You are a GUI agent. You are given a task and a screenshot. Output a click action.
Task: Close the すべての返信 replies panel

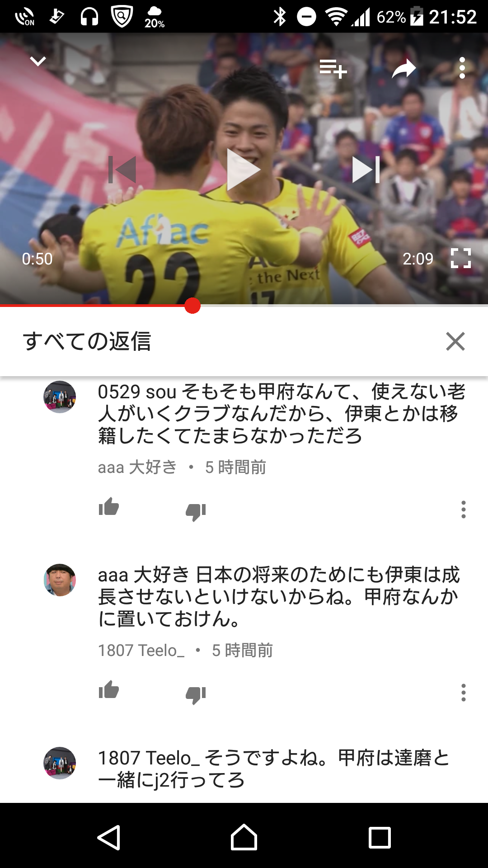pyautogui.click(x=455, y=341)
